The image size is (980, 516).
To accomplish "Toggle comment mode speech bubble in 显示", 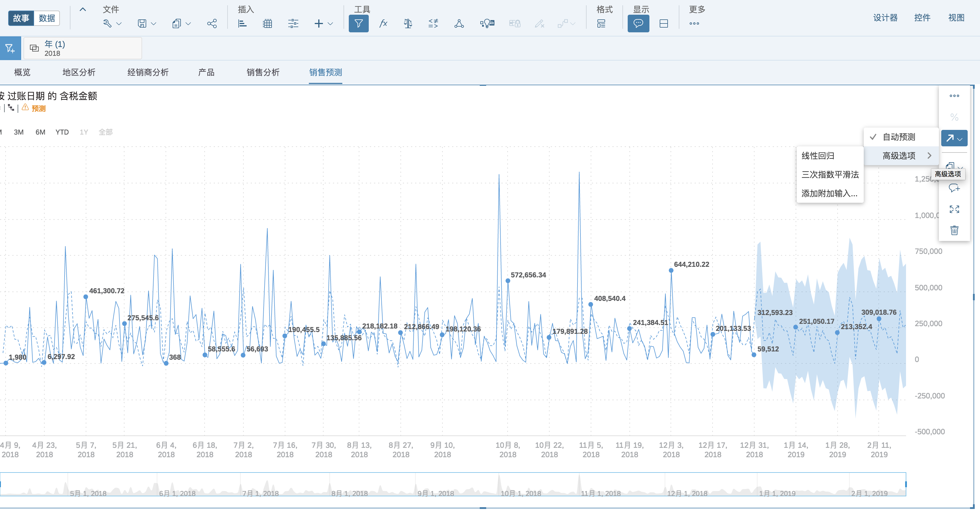I will coord(638,24).
